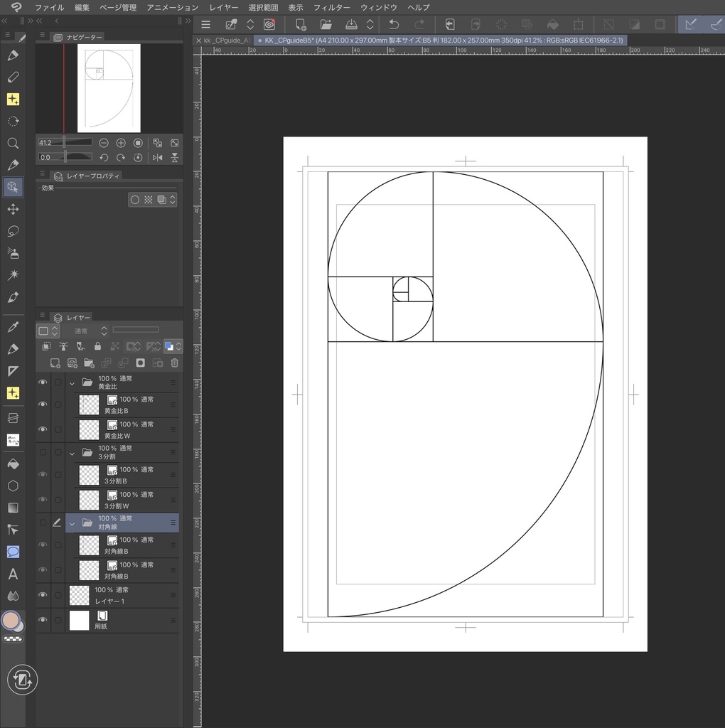
Task: Tick the checkbox beside 黄金比B layer
Action: click(x=58, y=405)
